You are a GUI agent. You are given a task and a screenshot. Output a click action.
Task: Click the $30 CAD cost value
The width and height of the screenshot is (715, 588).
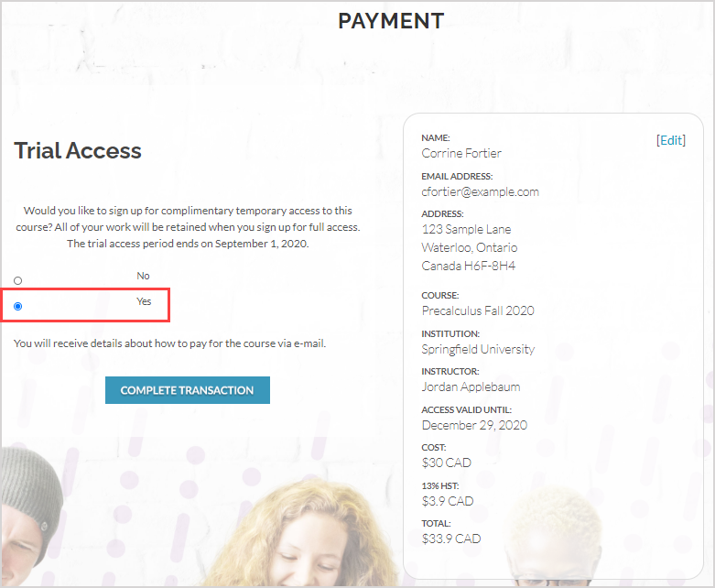coord(447,463)
